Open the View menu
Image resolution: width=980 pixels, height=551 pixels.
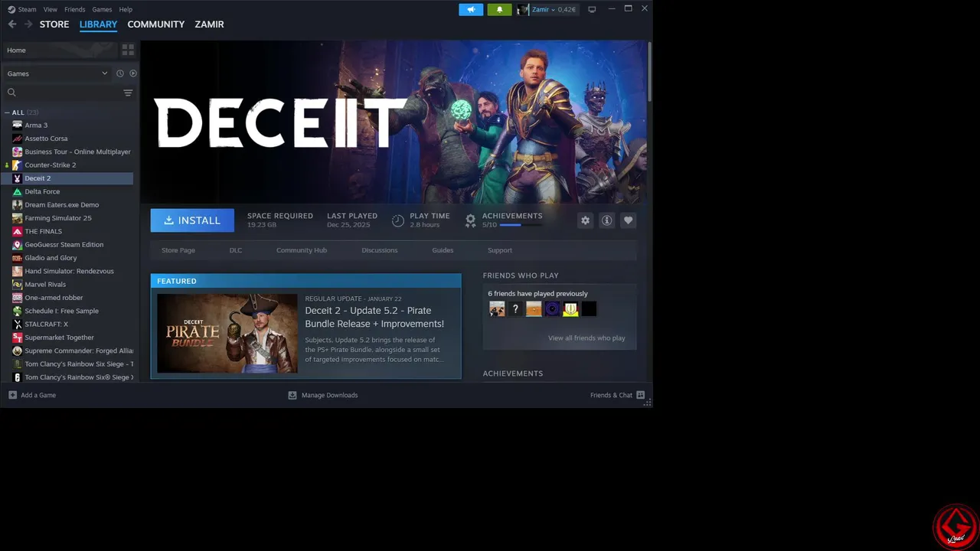tap(51, 9)
